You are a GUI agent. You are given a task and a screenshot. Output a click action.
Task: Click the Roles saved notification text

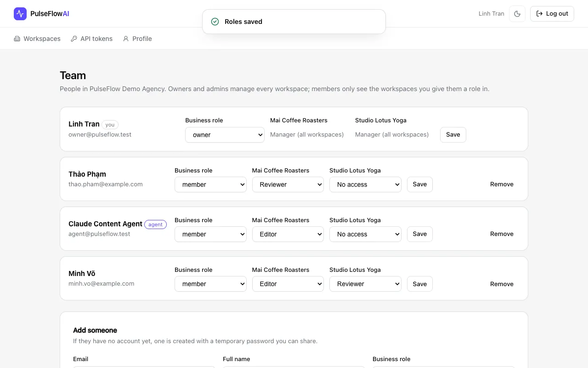(243, 22)
